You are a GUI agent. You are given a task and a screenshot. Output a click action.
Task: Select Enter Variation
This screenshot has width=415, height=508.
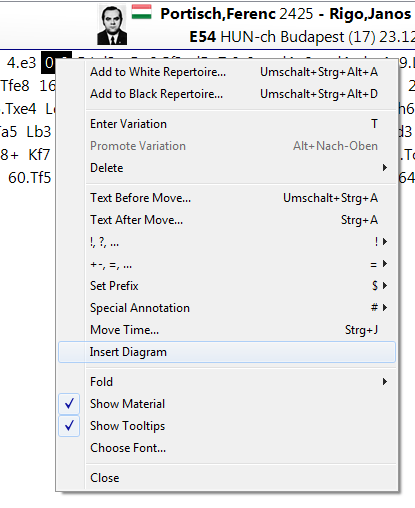(227, 124)
